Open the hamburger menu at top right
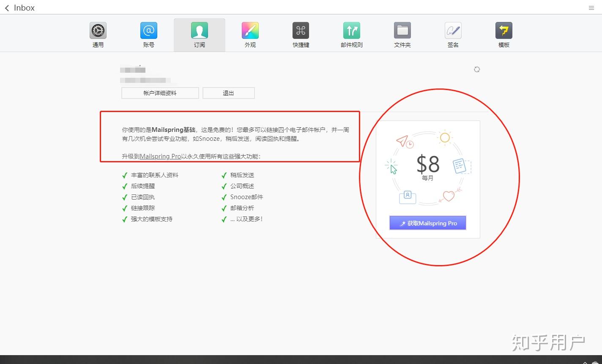Viewport: 602px width, 364px height. click(591, 8)
